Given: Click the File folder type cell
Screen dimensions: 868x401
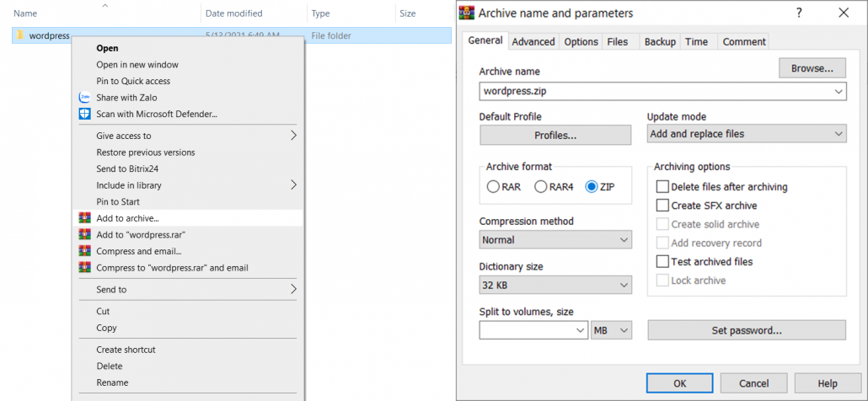Looking at the screenshot, I should [331, 36].
